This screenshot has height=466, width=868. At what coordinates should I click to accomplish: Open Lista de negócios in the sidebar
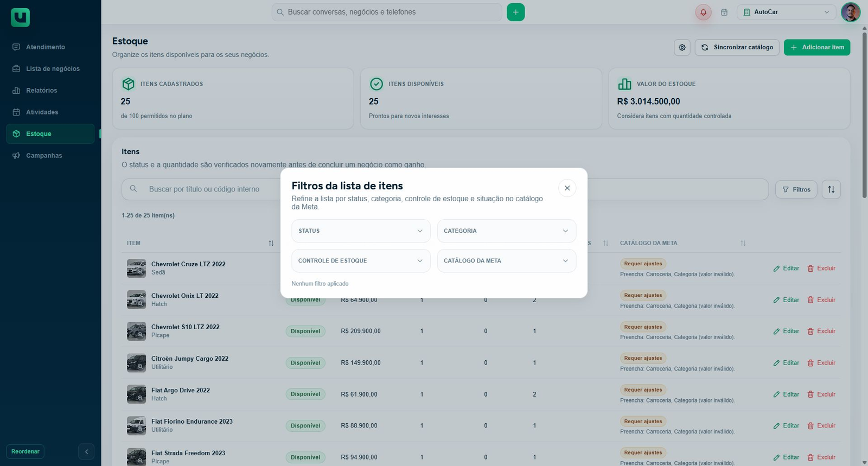(x=50, y=69)
